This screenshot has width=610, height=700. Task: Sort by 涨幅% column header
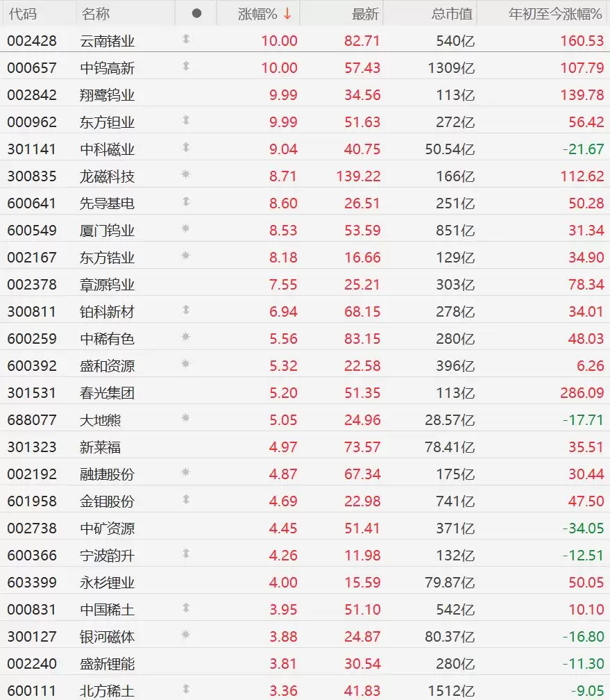[x=257, y=14]
